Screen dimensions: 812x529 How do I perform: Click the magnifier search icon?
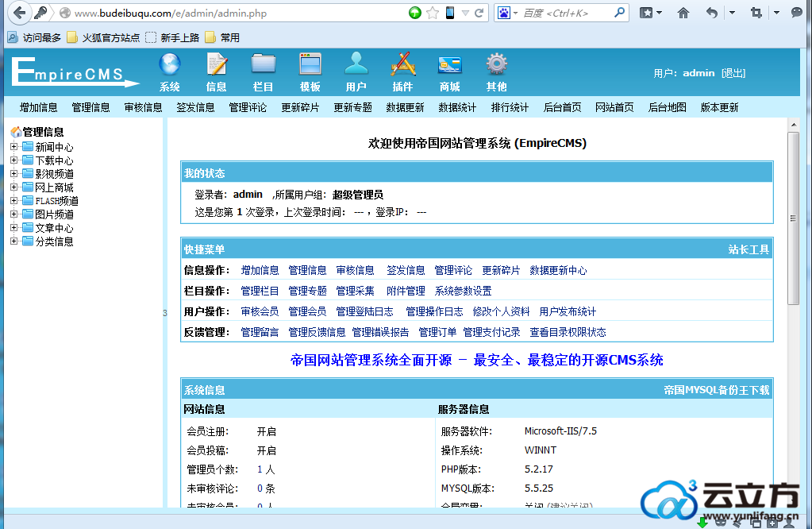[x=619, y=13]
